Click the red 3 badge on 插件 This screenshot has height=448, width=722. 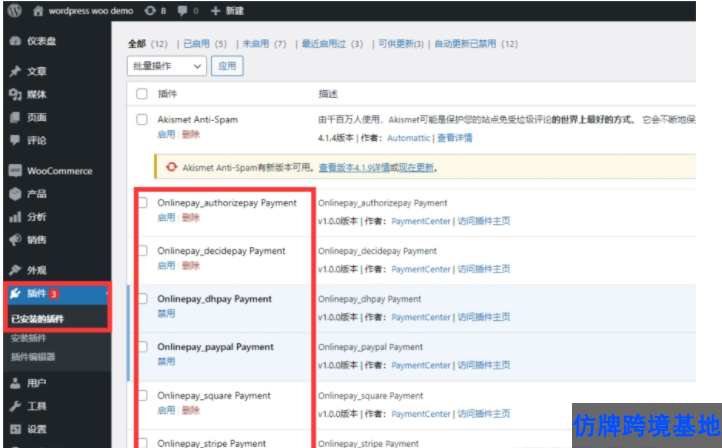(x=53, y=293)
